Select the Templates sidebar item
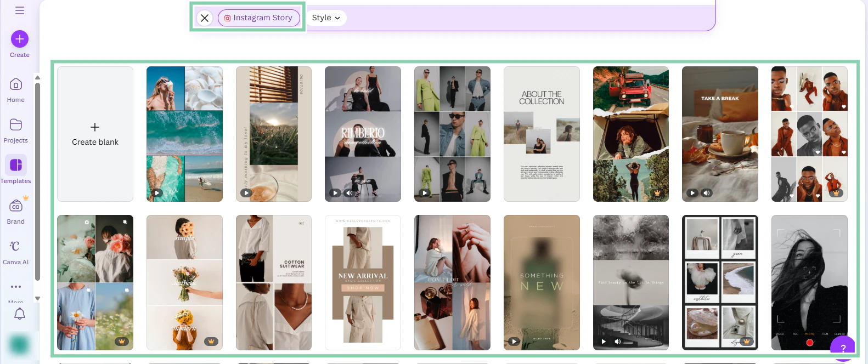 (x=16, y=170)
